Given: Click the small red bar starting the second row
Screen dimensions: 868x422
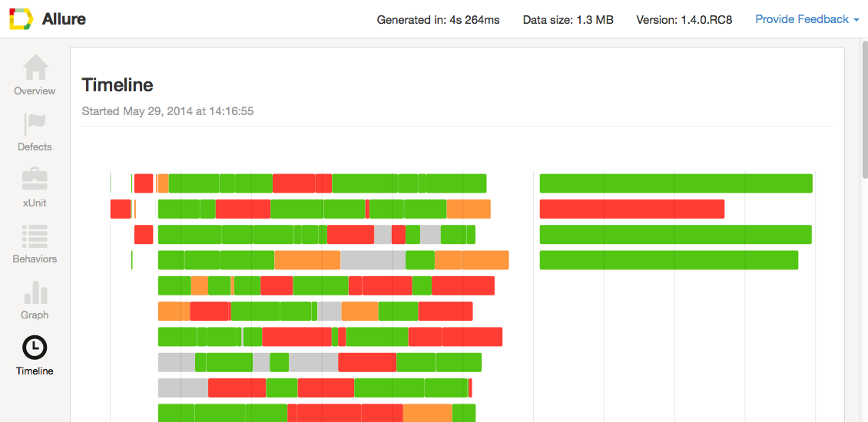Looking at the screenshot, I should (121, 209).
